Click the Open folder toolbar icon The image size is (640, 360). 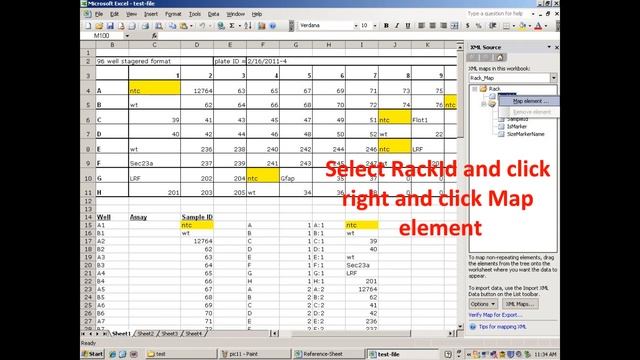click(x=99, y=26)
